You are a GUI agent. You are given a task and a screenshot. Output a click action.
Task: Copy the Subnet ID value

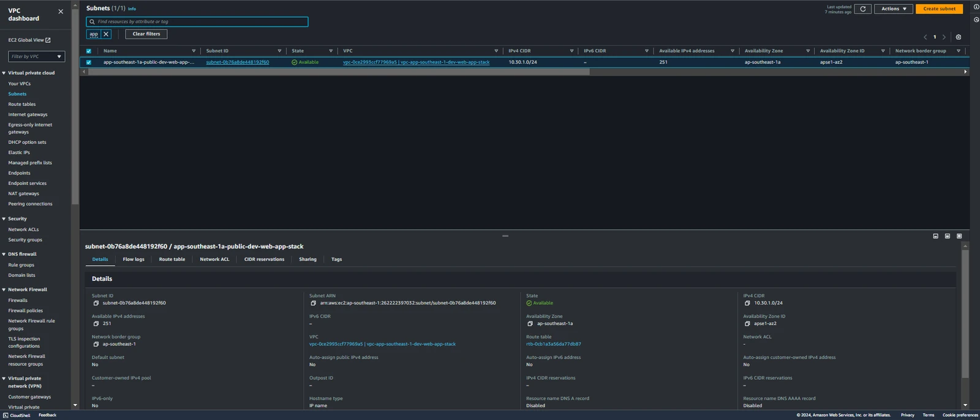click(96, 303)
